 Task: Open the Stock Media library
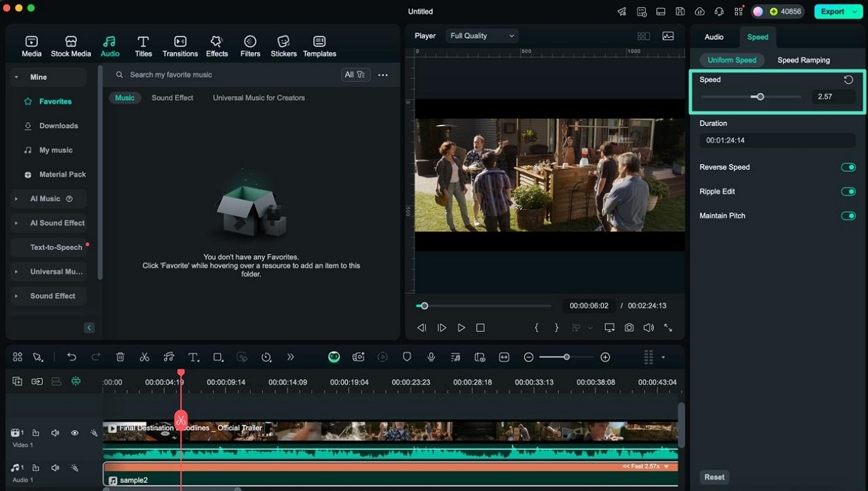71,46
